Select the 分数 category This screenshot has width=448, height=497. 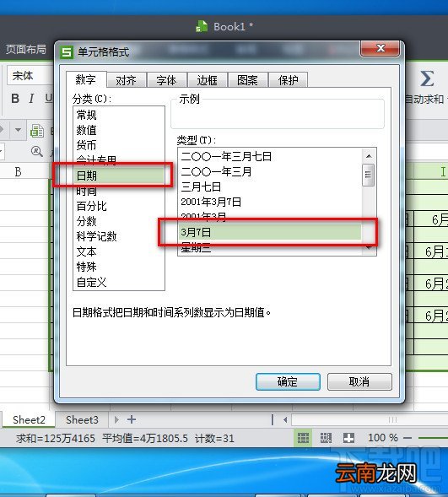click(x=119, y=221)
